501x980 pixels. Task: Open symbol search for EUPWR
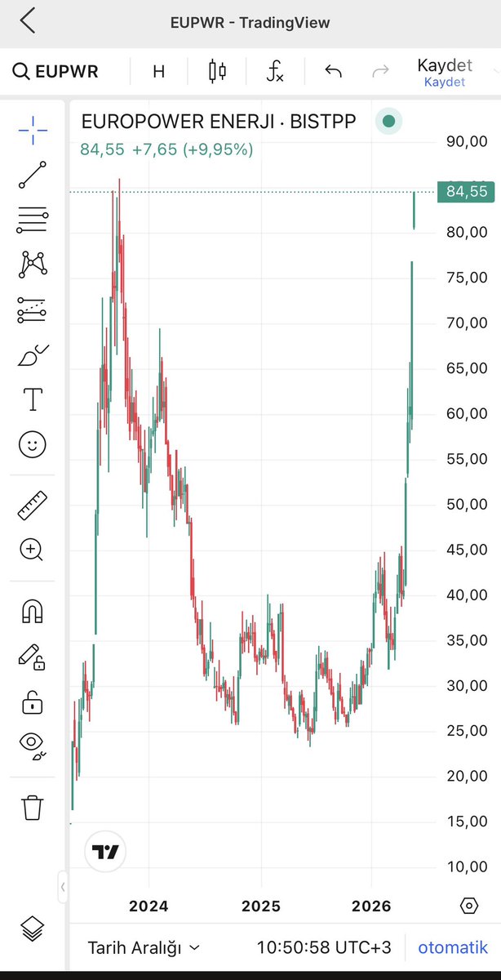[x=55, y=71]
